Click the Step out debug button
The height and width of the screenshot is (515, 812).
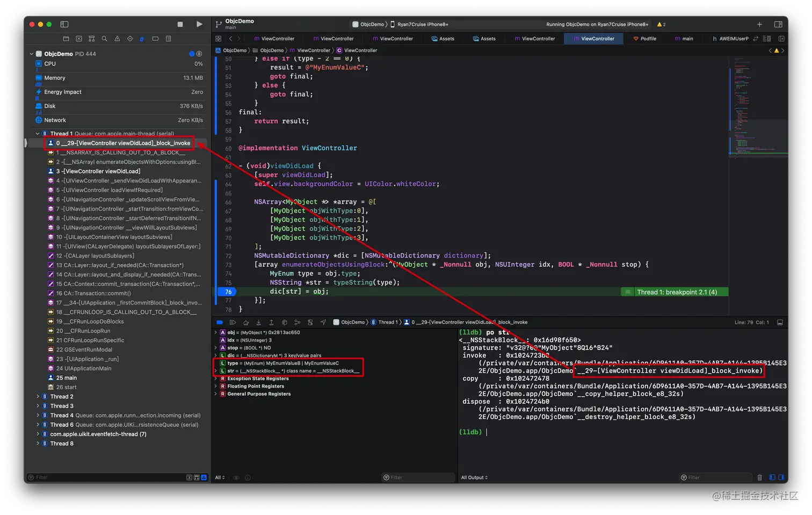(271, 322)
